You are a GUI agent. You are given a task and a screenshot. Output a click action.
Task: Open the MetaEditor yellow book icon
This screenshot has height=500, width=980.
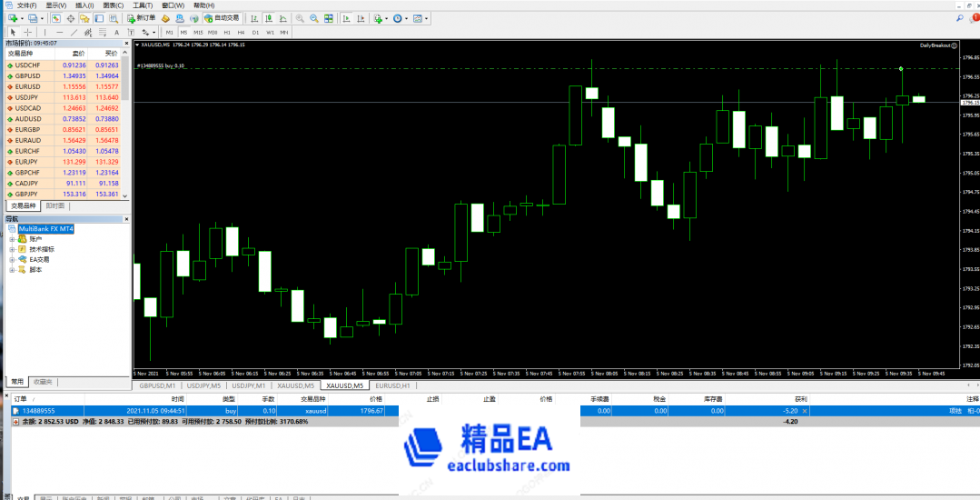click(165, 18)
